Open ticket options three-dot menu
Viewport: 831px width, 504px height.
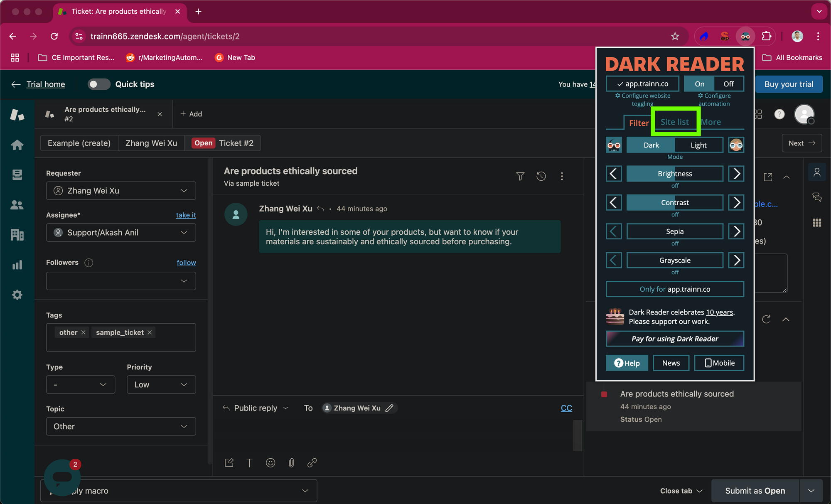[x=562, y=176]
